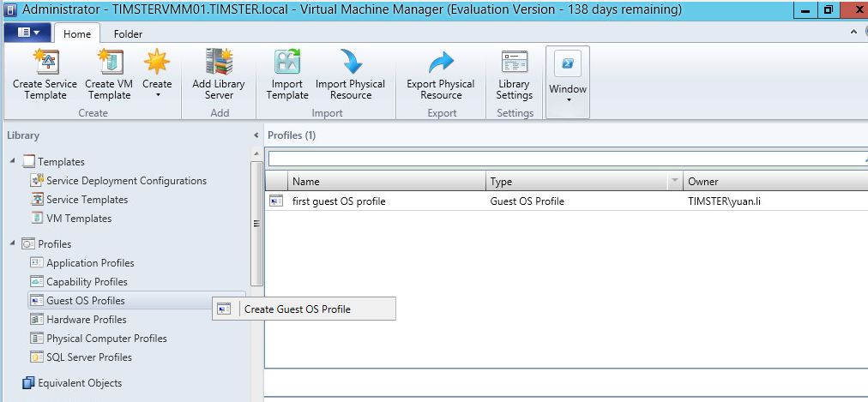This screenshot has height=402, width=868.
Task: Select Service Templates tree icon
Action: click(x=37, y=200)
